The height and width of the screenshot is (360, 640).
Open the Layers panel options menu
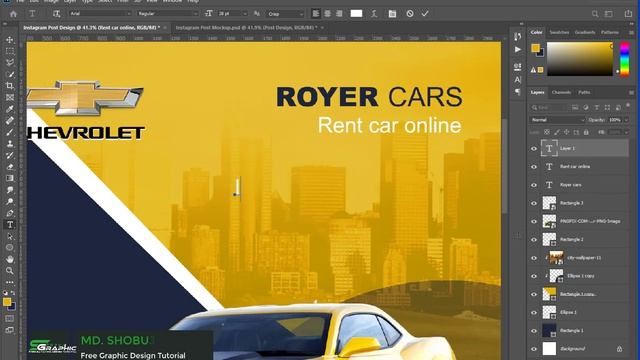631,93
